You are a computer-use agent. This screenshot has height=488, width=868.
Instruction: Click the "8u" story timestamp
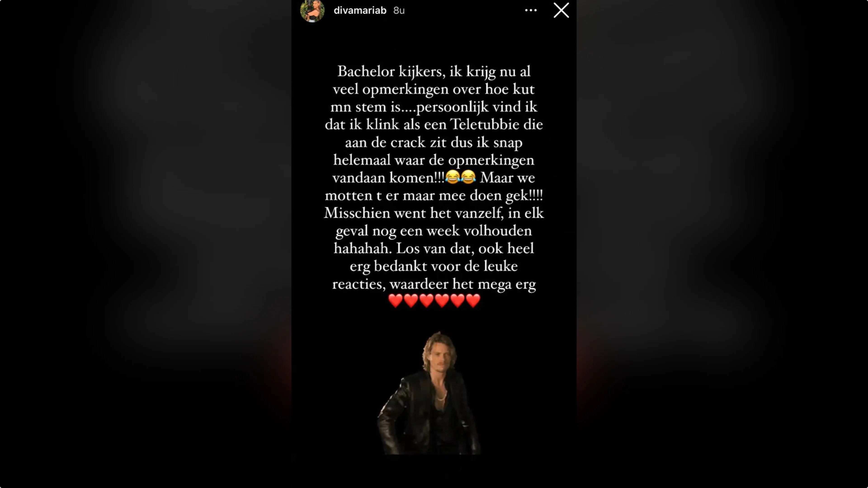tap(399, 10)
